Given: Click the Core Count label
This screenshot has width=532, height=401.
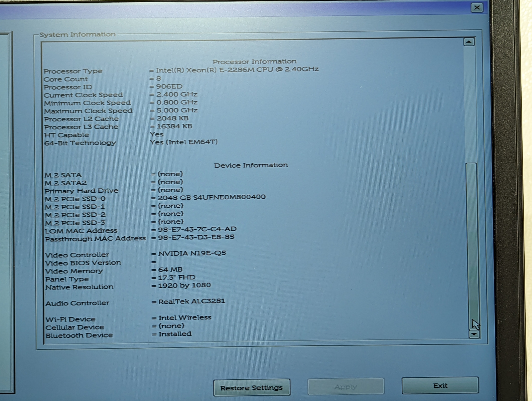Looking at the screenshot, I should coord(66,79).
